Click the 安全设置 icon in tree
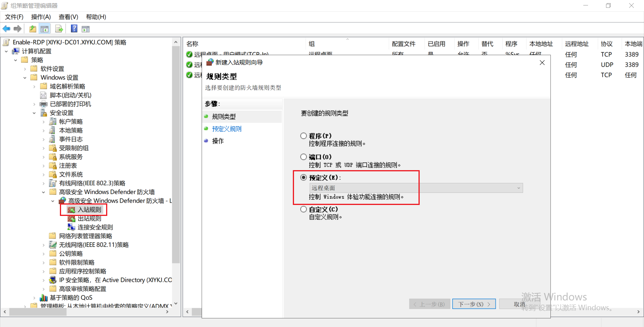This screenshot has width=644, height=327. [x=43, y=113]
